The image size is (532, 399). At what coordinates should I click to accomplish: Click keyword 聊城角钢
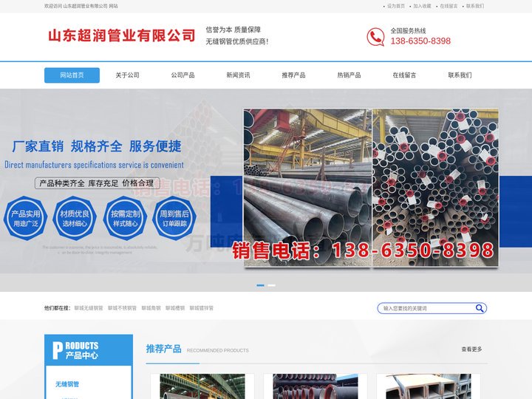click(x=151, y=308)
